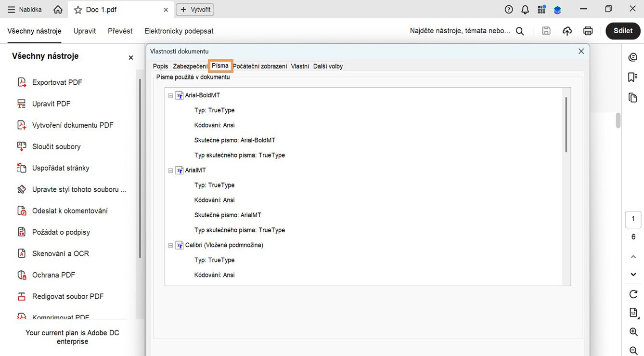Open the notifications bell
Image resolution: width=644 pixels, height=356 pixels.
pyautogui.click(x=525, y=10)
